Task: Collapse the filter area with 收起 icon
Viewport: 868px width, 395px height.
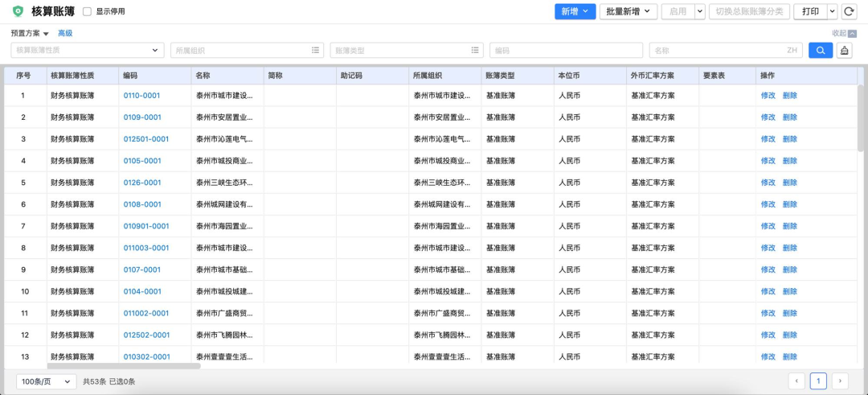Action: (x=852, y=34)
